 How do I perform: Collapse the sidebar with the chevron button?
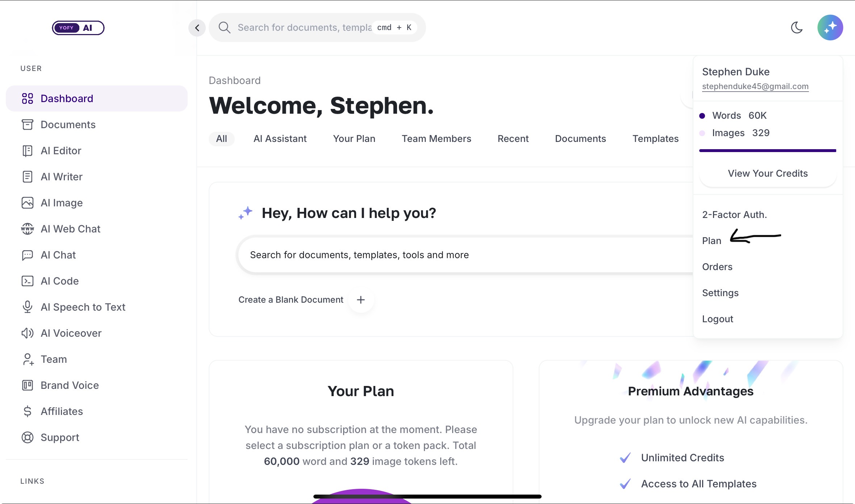pyautogui.click(x=197, y=28)
